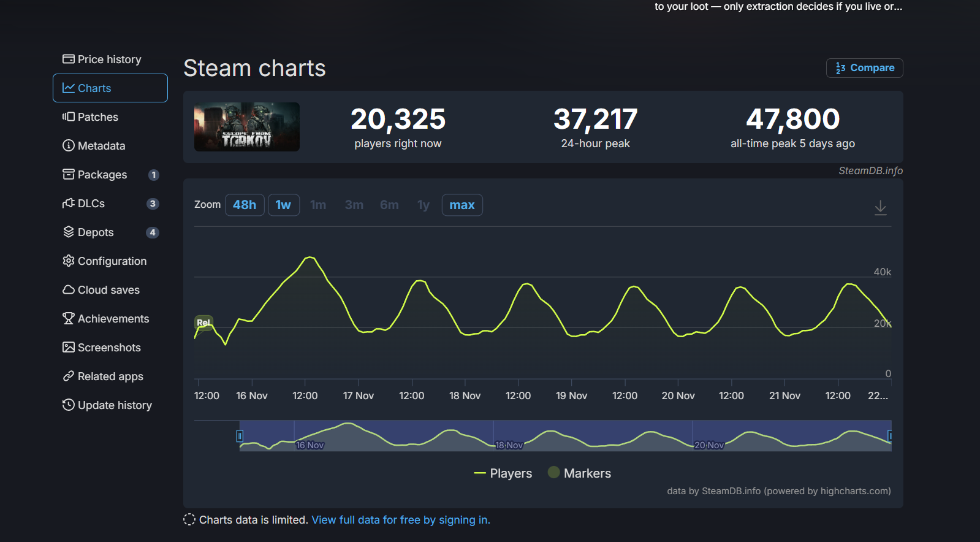The height and width of the screenshot is (542, 980).
Task: Open the Depots section
Action: click(110, 232)
